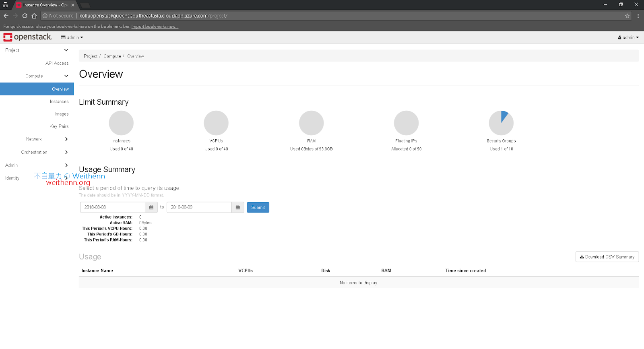Click Project breadcrumb link

pos(91,56)
